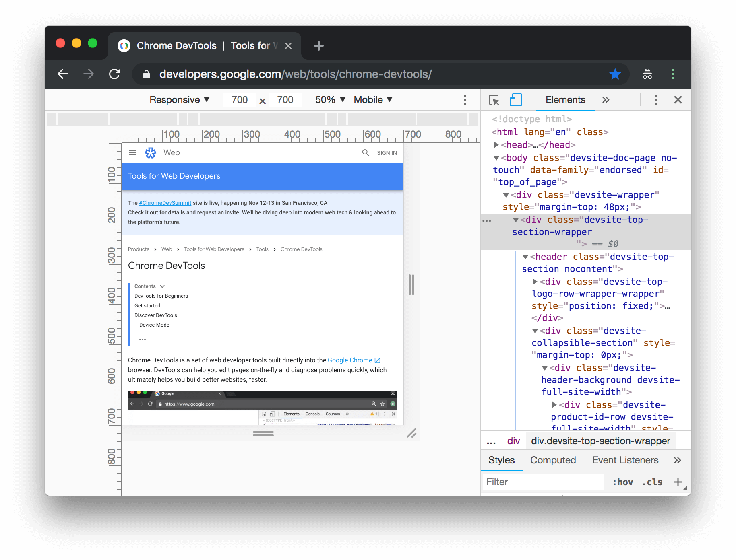The height and width of the screenshot is (560, 736).
Task: Switch to the Computed tab
Action: point(553,460)
